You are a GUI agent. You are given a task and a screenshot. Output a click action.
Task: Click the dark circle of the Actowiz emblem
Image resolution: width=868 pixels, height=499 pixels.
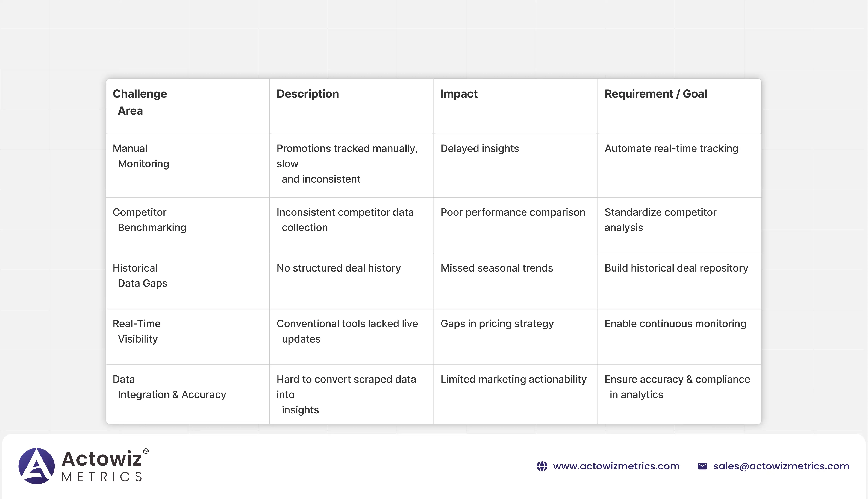click(37, 466)
